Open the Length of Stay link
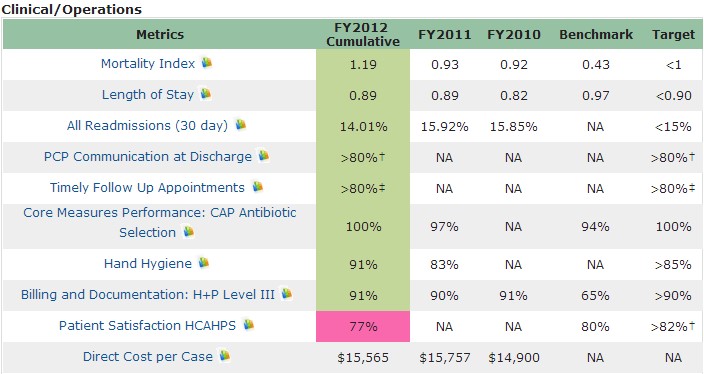 click(148, 95)
